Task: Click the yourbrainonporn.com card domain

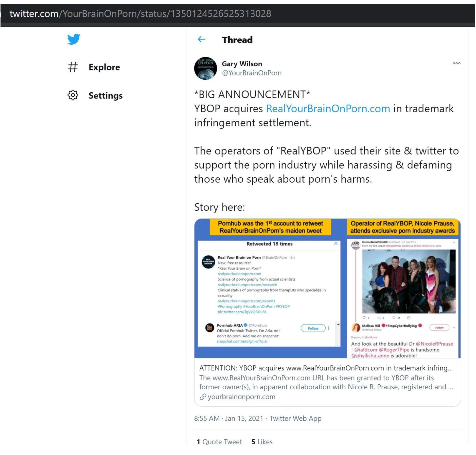Action: point(241,397)
